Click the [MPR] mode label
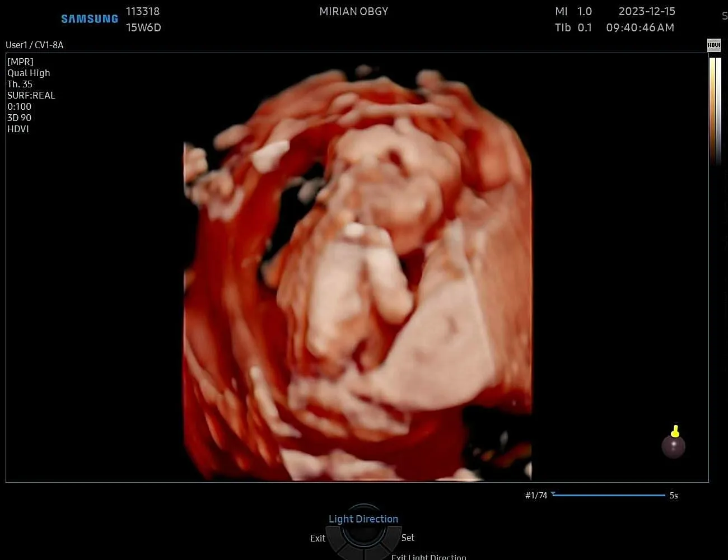This screenshot has width=728, height=560. tap(20, 62)
